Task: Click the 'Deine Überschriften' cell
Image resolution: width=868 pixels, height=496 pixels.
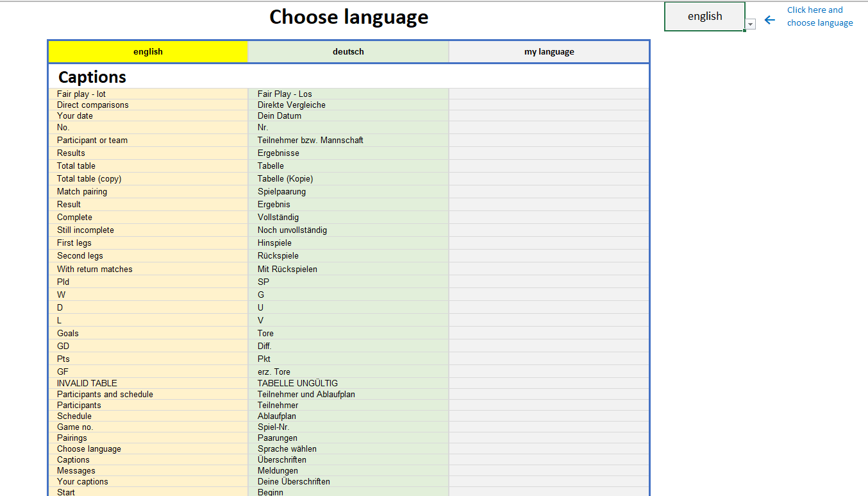Action: click(348, 481)
